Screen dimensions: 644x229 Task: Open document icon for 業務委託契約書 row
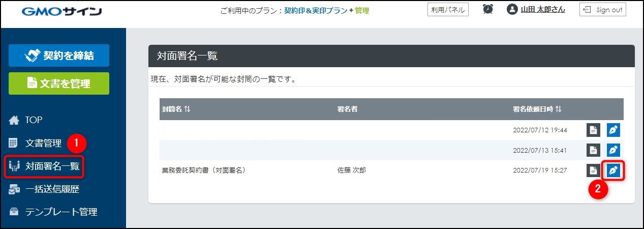point(593,170)
